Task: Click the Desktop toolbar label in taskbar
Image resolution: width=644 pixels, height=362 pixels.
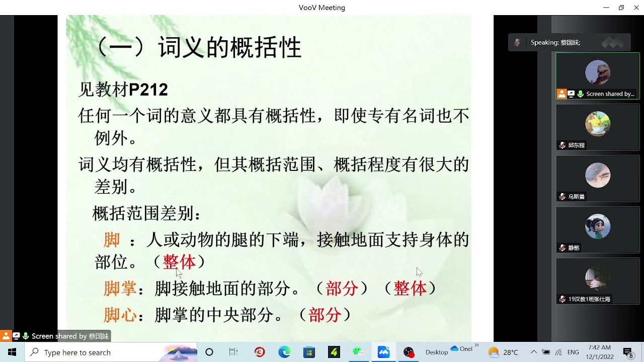Action: [437, 352]
